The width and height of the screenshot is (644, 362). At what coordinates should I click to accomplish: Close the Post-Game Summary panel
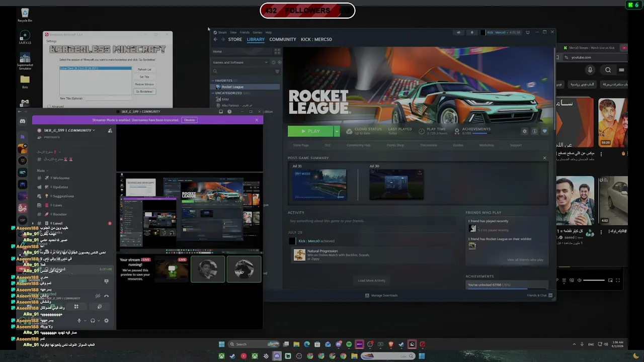pos(544,158)
